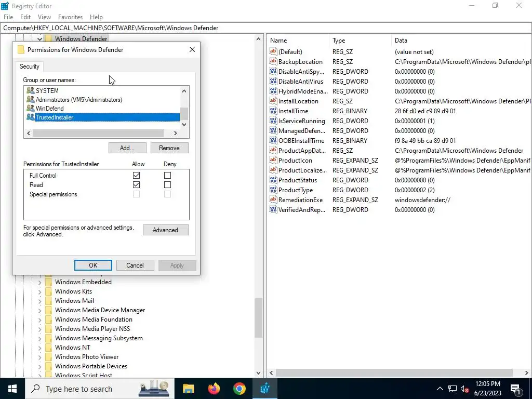
Task: Click the InstallLocation string icon
Action: (x=273, y=101)
